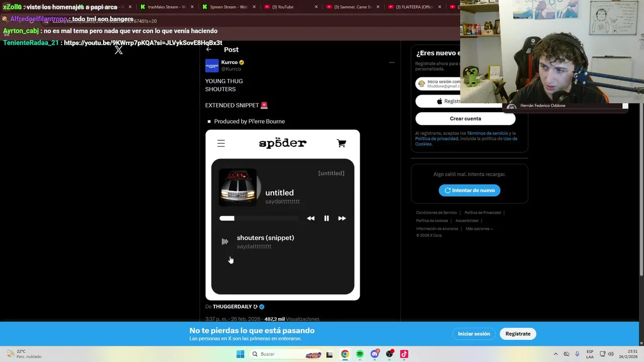The width and height of the screenshot is (644, 362).
Task: Open the ESP LAA language indicator
Action: [x=590, y=354]
